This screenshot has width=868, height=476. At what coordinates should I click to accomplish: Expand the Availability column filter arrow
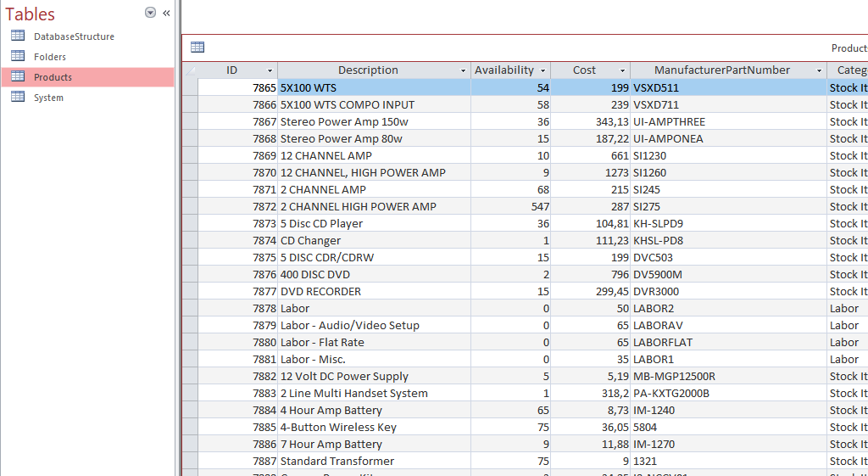542,70
